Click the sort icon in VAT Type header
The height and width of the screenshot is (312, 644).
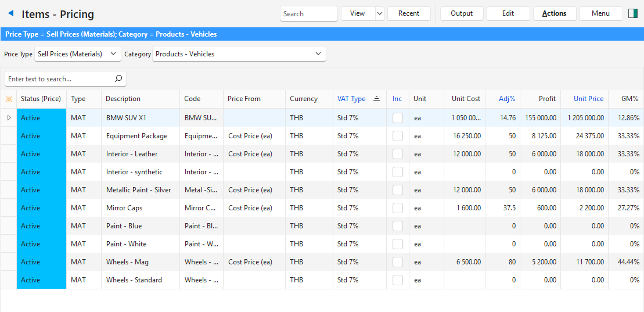[x=376, y=99]
